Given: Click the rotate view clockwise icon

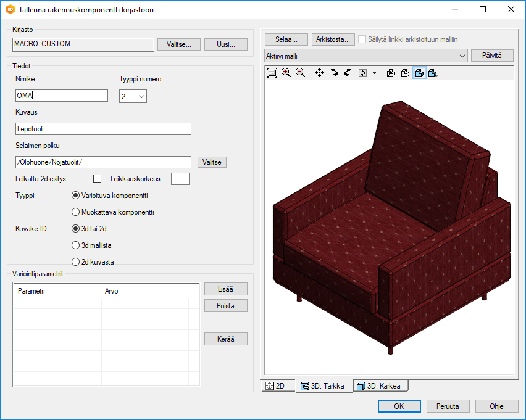Looking at the screenshot, I should point(334,73).
